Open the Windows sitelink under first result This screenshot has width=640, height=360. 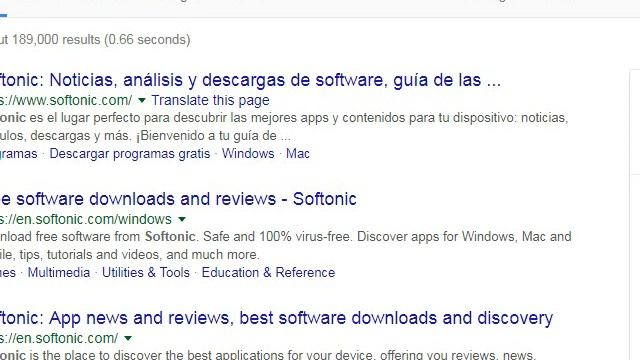(x=248, y=154)
